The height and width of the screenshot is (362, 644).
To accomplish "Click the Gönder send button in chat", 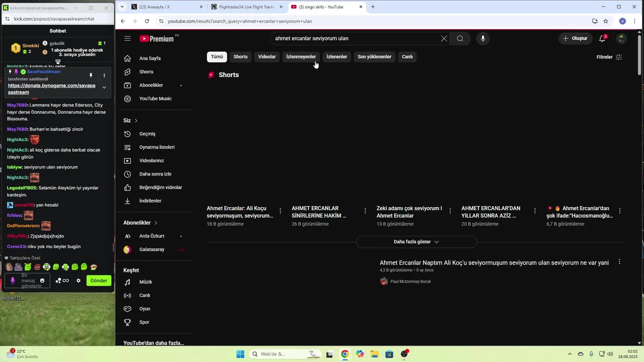I will (99, 281).
